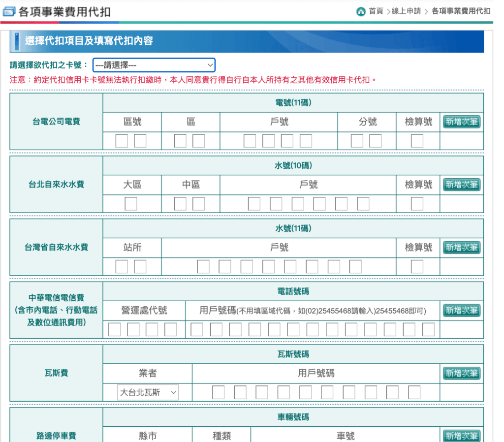Screen dimensions: 504x442
Task: Click 新增次筆 for 台灣省自來水水費
Action: click(x=461, y=247)
